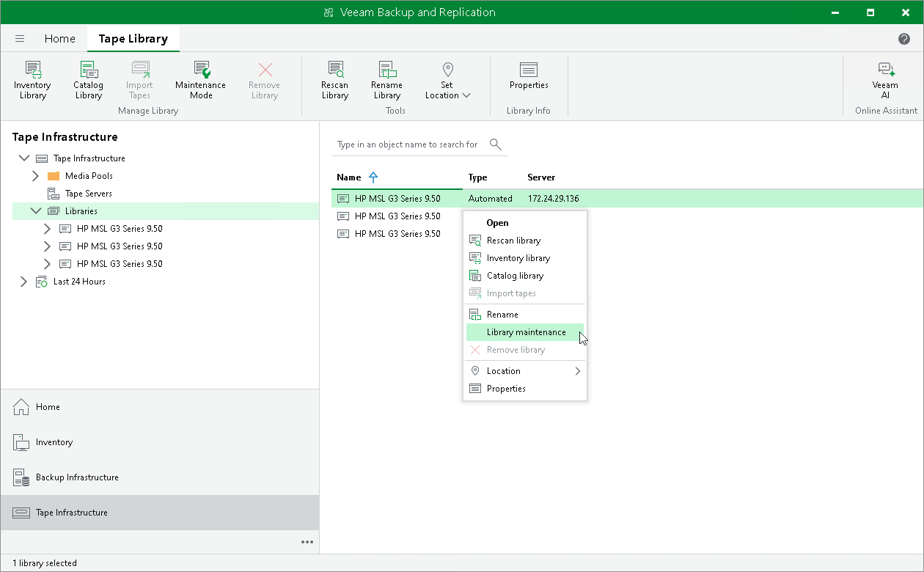
Task: Expand the Last 24 Hours node
Action: [23, 281]
